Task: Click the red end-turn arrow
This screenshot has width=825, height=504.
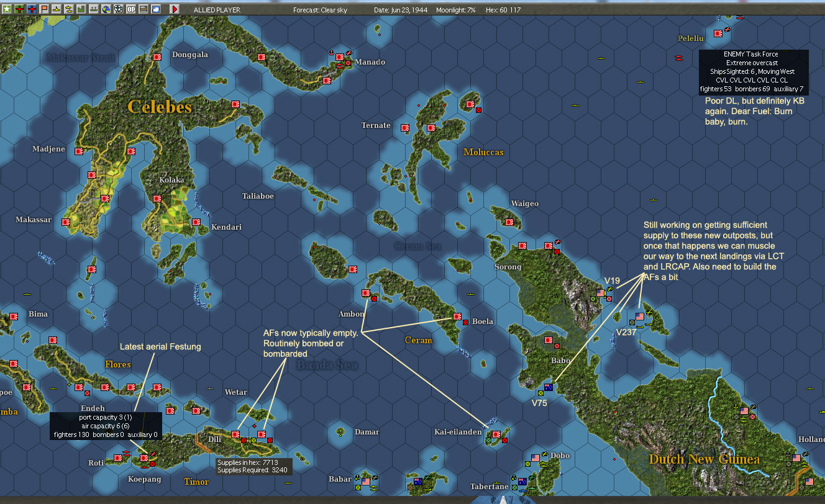Action: click(x=175, y=9)
